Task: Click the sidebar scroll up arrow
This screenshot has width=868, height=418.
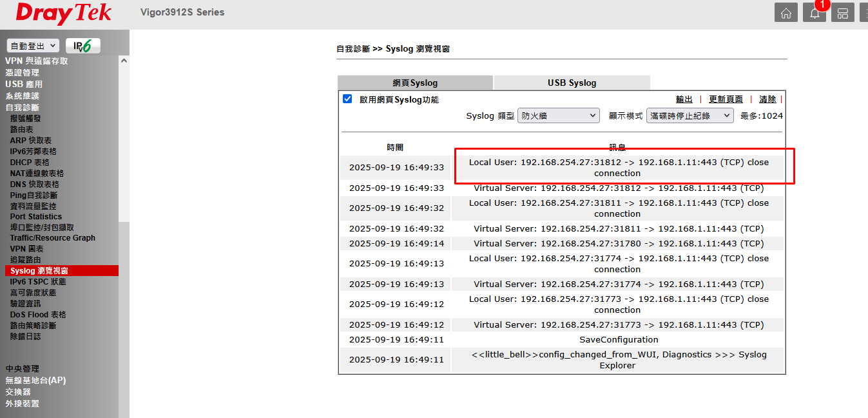Action: (124, 61)
